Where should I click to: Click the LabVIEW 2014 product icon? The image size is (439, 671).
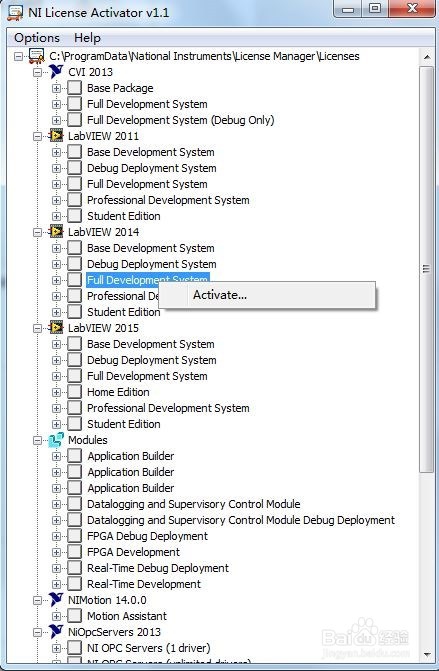pyautogui.click(x=56, y=232)
